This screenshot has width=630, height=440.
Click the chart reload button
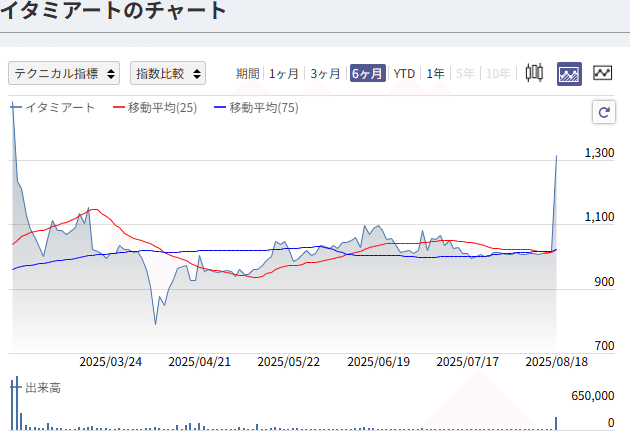coord(604,112)
